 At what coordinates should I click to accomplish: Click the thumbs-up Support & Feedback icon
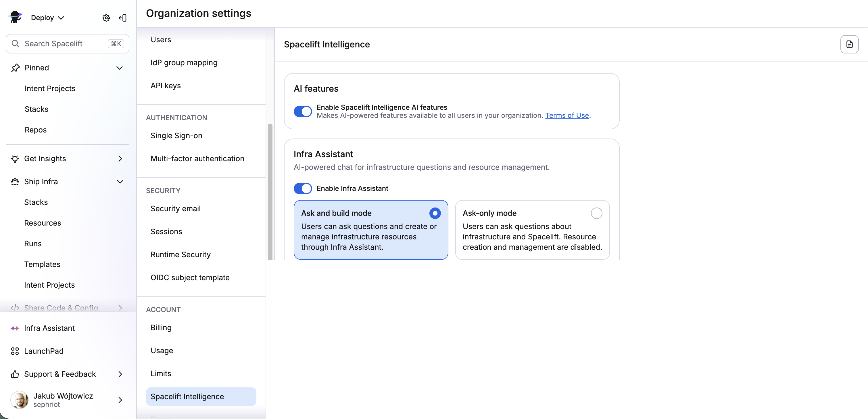(x=15, y=374)
